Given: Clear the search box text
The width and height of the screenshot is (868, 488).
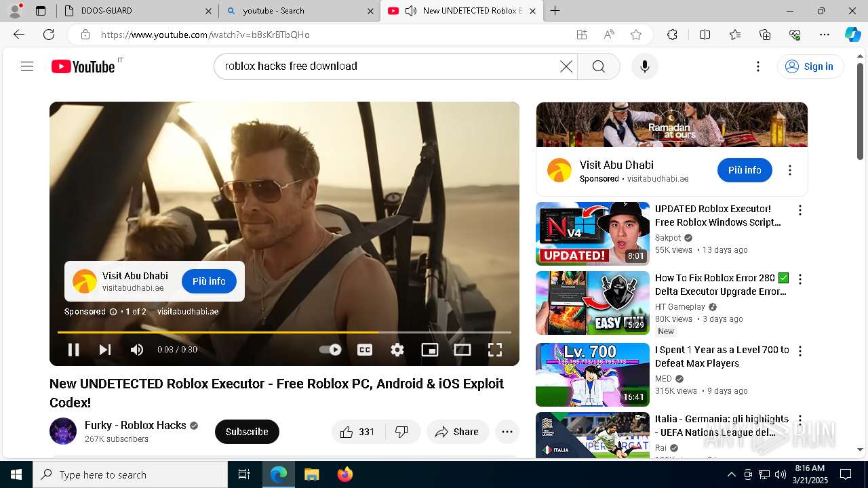Looking at the screenshot, I should tap(566, 66).
